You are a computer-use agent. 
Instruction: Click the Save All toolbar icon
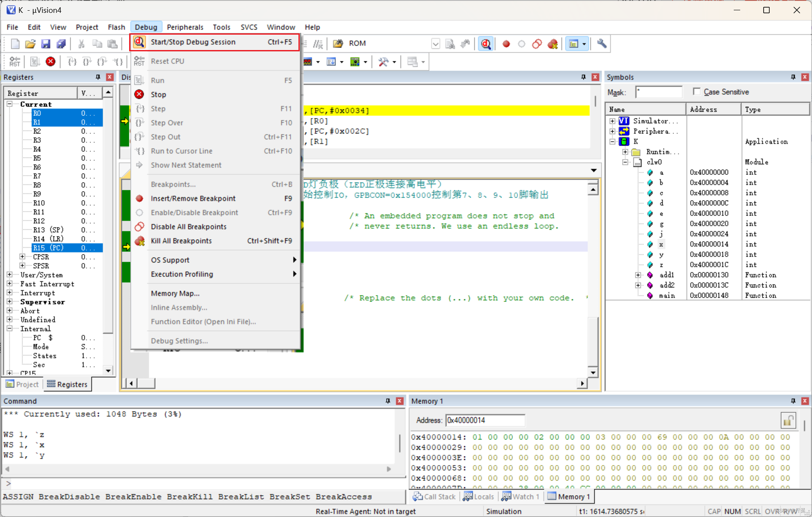[61, 44]
